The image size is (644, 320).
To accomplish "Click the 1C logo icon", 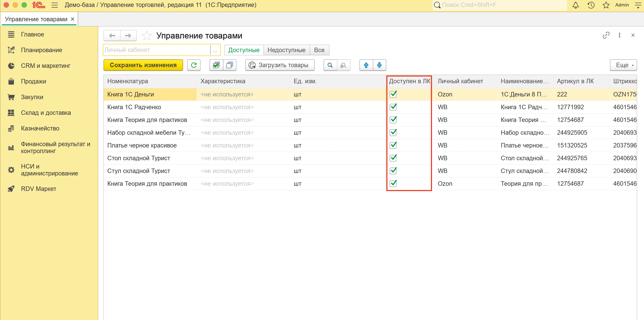I will [39, 5].
